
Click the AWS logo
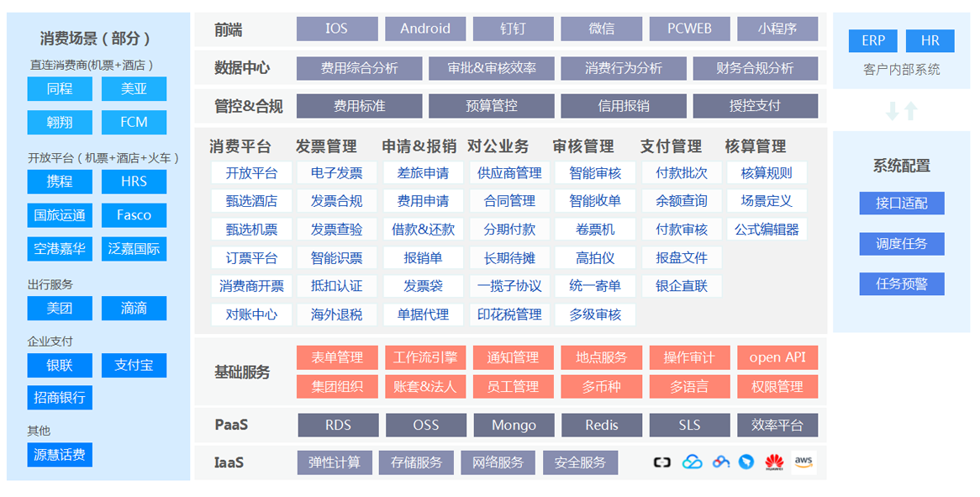pos(803,463)
